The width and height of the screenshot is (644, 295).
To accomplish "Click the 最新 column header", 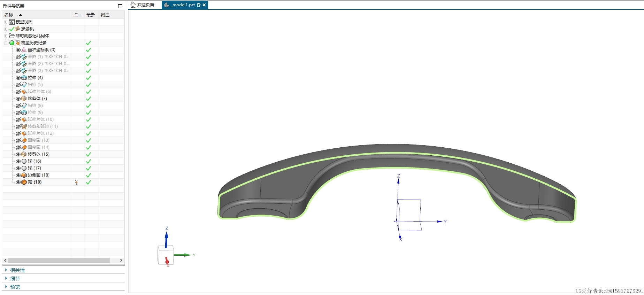I will pyautogui.click(x=91, y=15).
